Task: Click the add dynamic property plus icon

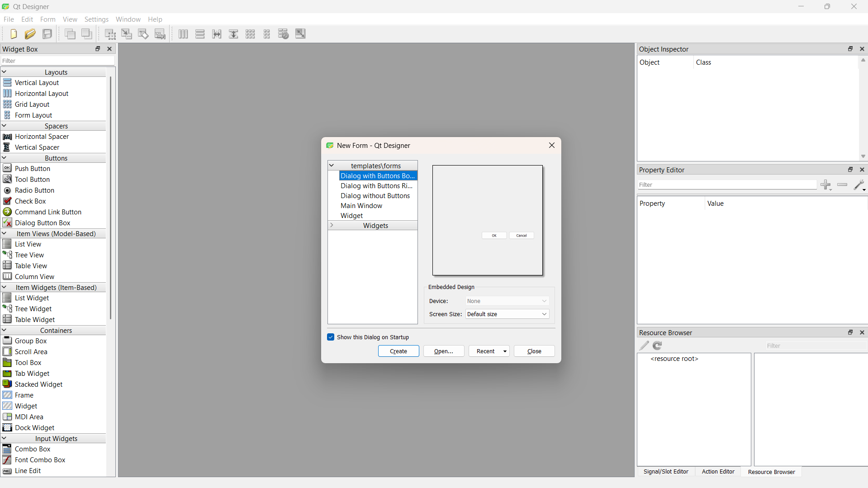Action: [x=826, y=185]
